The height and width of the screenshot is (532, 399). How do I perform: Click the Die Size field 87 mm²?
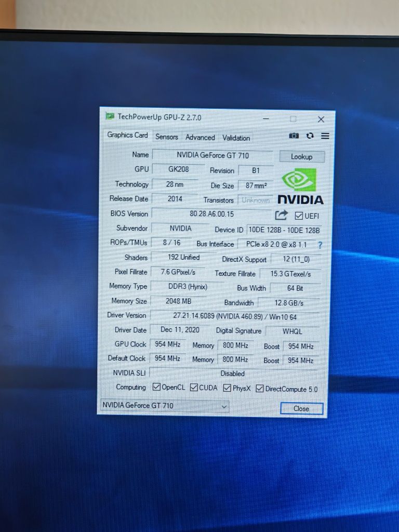click(x=256, y=185)
